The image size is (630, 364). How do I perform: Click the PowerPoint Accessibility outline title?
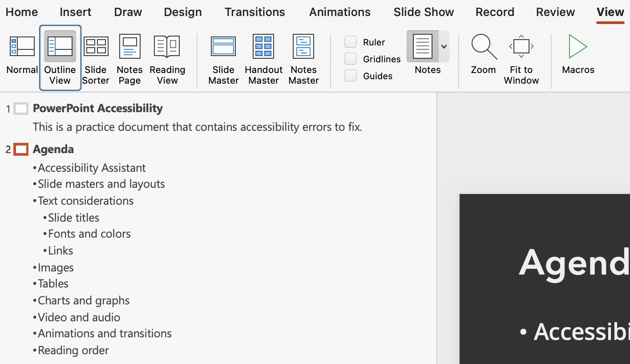click(98, 108)
